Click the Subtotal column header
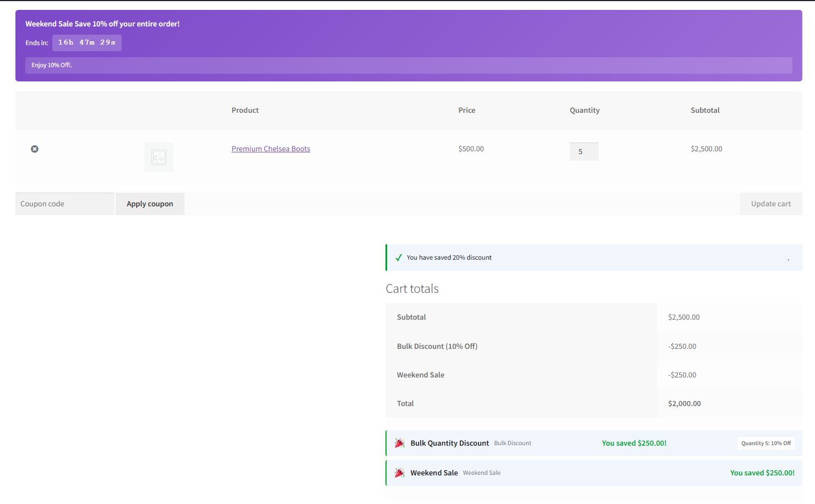The height and width of the screenshot is (504, 815). [705, 110]
